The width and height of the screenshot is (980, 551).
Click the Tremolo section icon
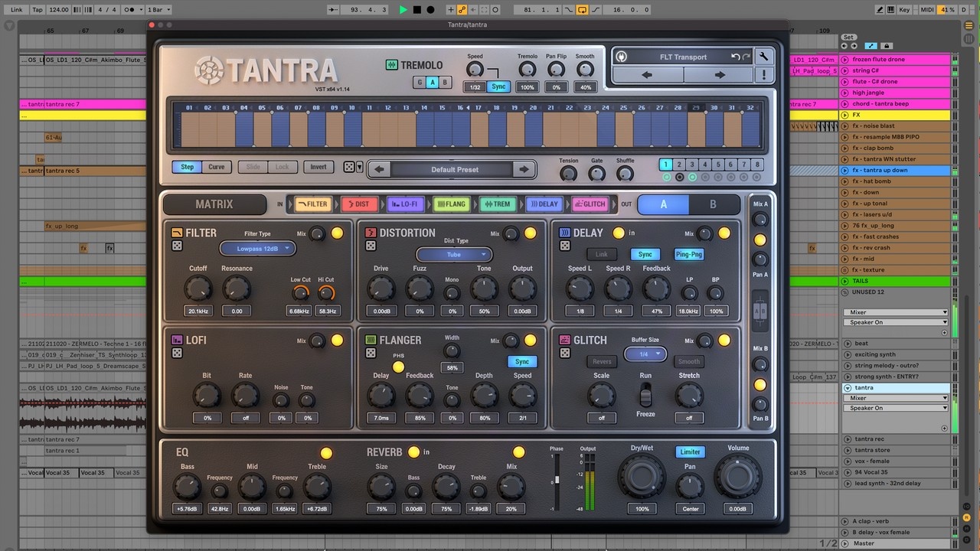point(391,65)
